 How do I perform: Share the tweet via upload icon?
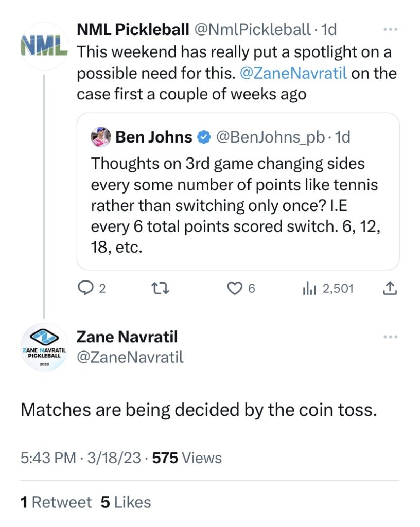[x=390, y=289]
